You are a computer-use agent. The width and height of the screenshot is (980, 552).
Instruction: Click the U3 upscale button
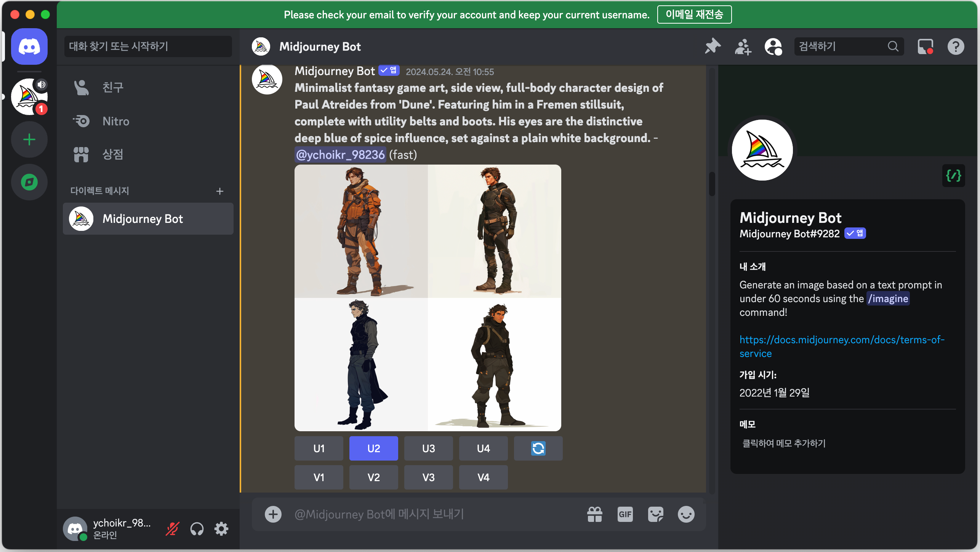point(428,448)
